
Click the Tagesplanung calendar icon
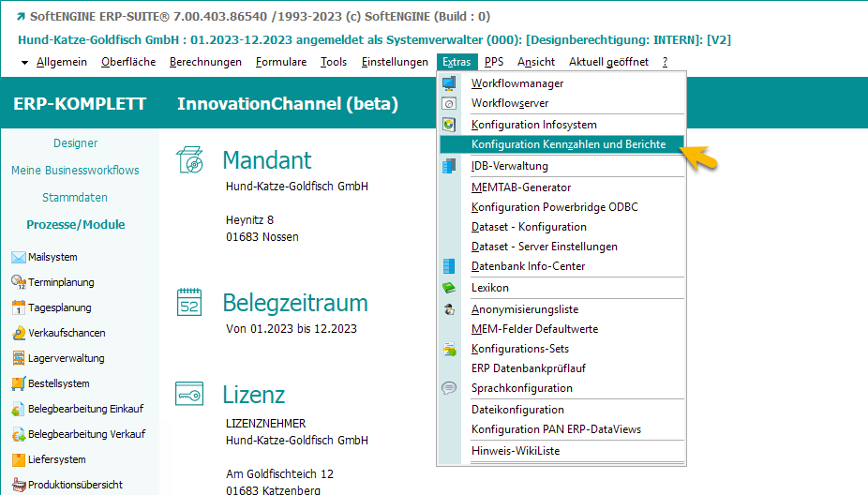pos(19,307)
